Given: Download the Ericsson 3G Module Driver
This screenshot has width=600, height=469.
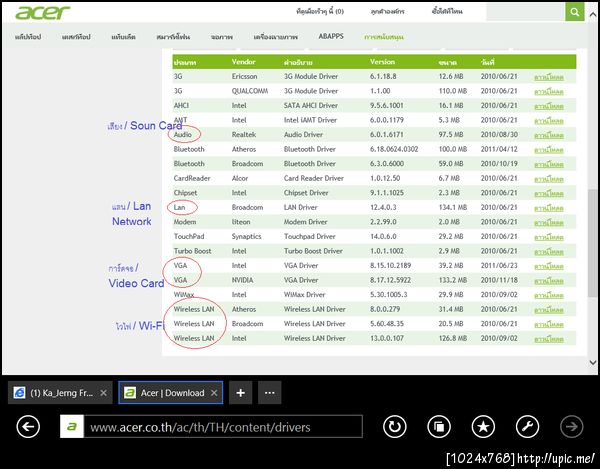Looking at the screenshot, I should [549, 77].
